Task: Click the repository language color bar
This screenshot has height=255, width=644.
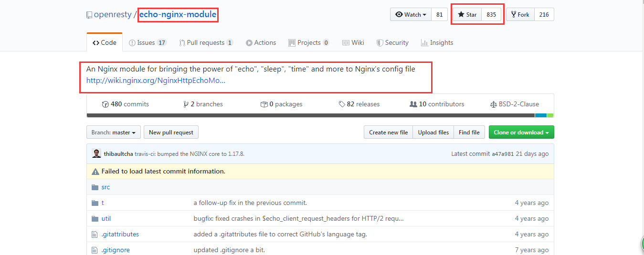Action: tap(320, 115)
